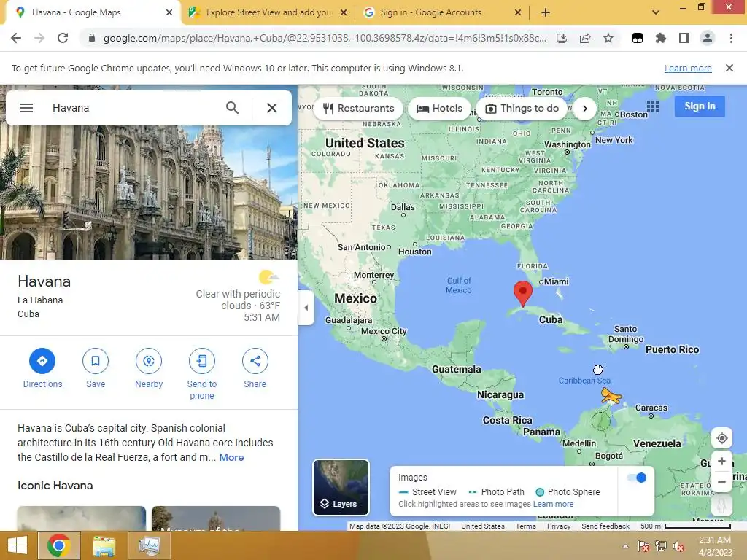Click the Cuba country label on map
This screenshot has width=747, height=560.
point(551,319)
